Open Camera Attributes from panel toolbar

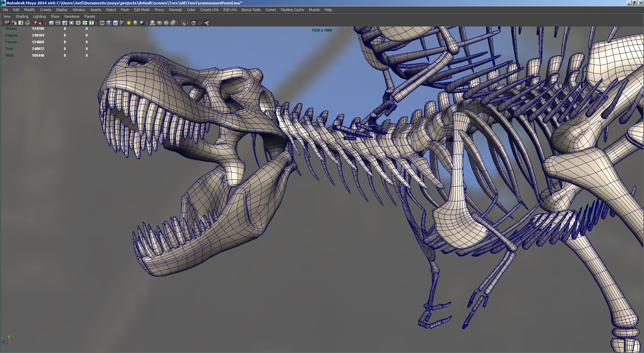point(14,23)
